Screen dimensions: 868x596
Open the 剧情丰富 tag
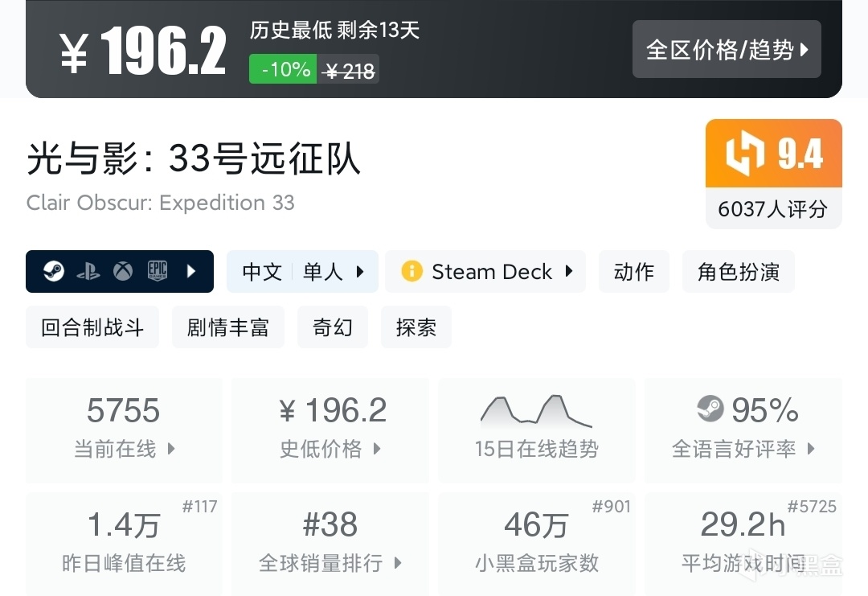pos(227,327)
